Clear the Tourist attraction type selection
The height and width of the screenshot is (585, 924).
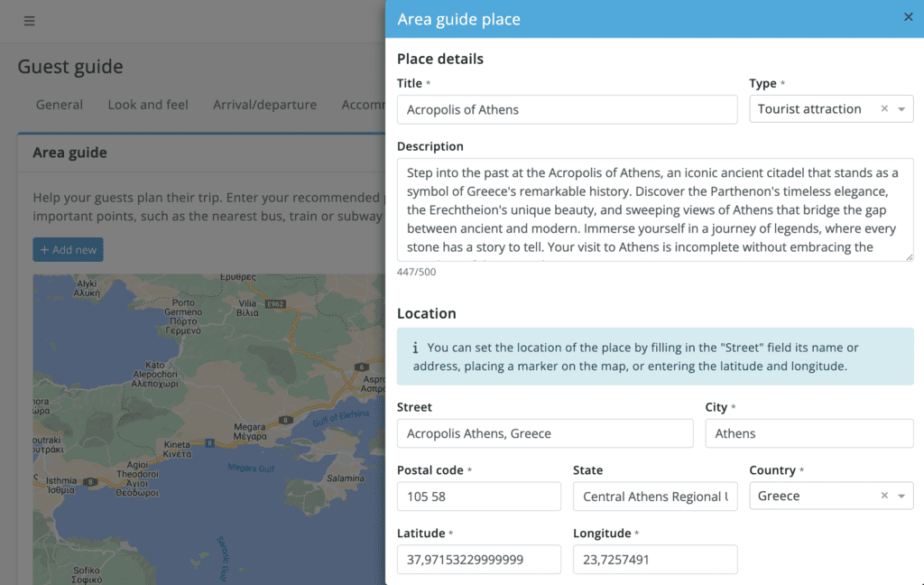tap(884, 108)
